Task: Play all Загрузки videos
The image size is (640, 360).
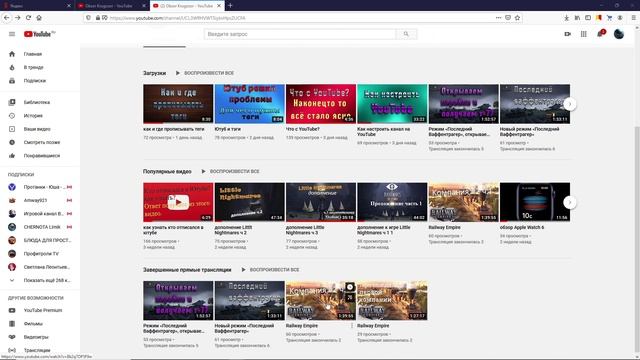Action: (204, 73)
